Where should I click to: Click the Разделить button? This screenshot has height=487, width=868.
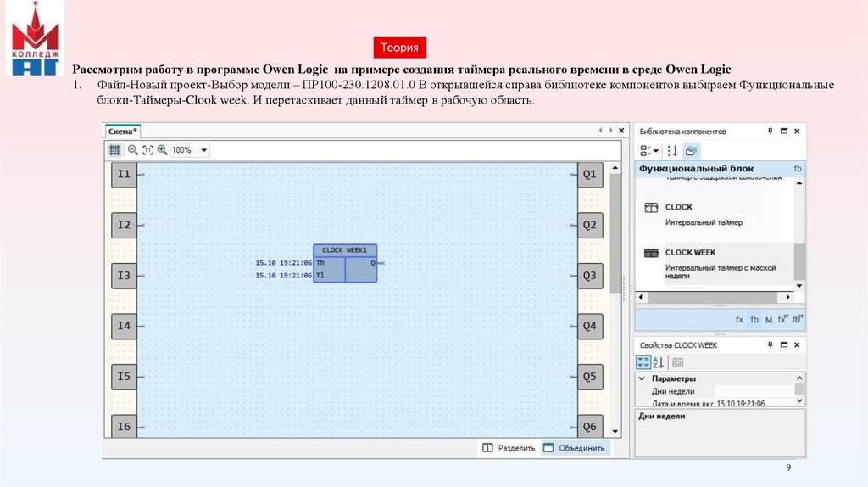tap(509, 448)
